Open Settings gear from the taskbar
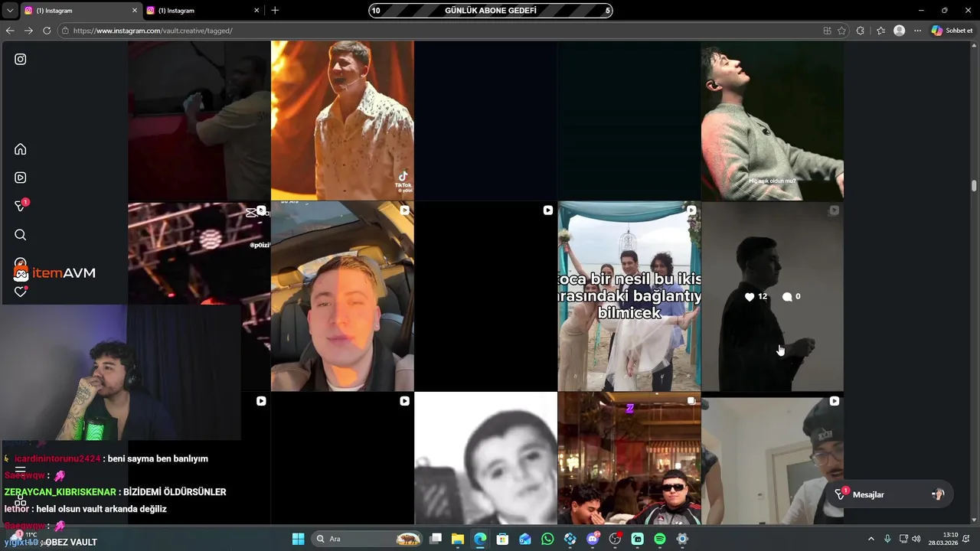 pyautogui.click(x=682, y=539)
